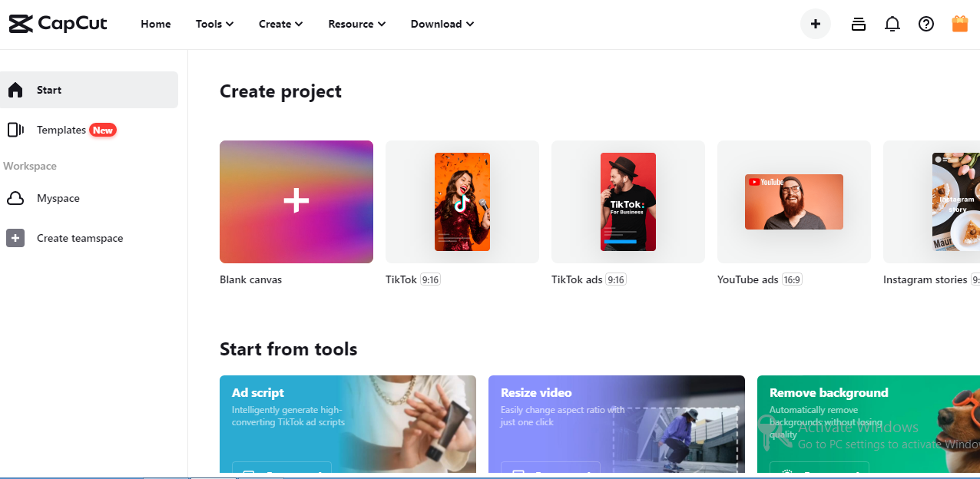The height and width of the screenshot is (479, 980).
Task: Expand the Create dropdown menu
Action: pos(281,24)
